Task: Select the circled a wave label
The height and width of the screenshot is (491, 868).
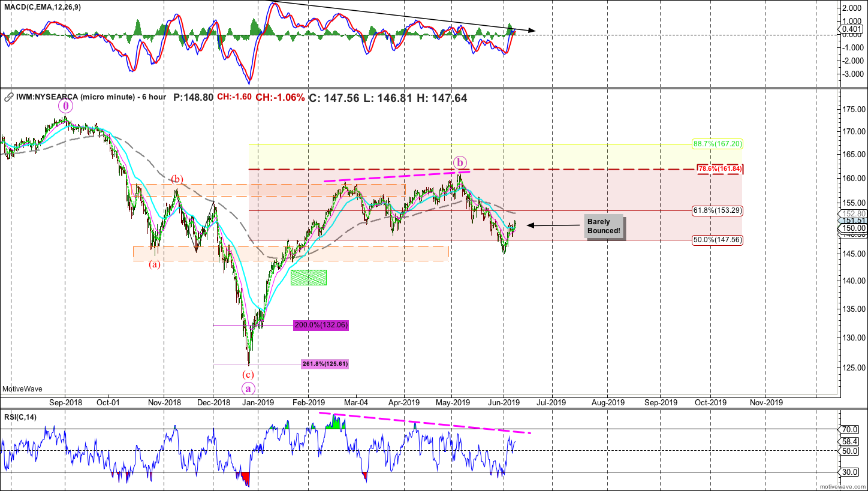Action: click(249, 388)
